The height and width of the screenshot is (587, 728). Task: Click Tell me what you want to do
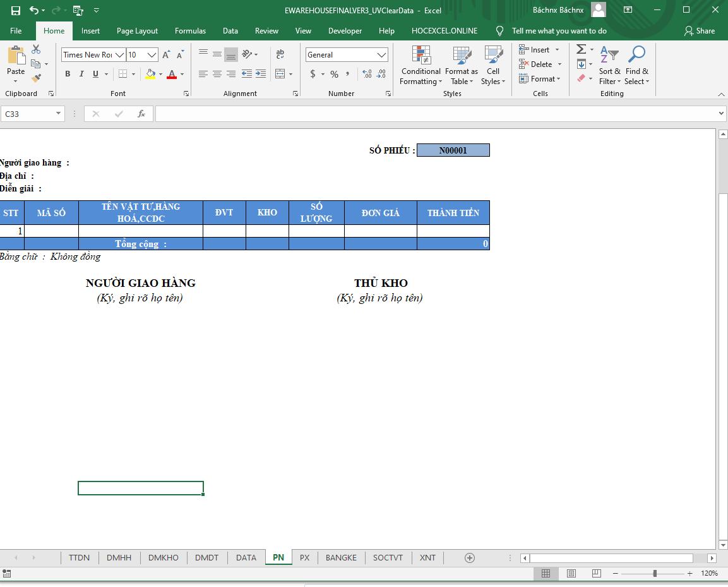559,30
